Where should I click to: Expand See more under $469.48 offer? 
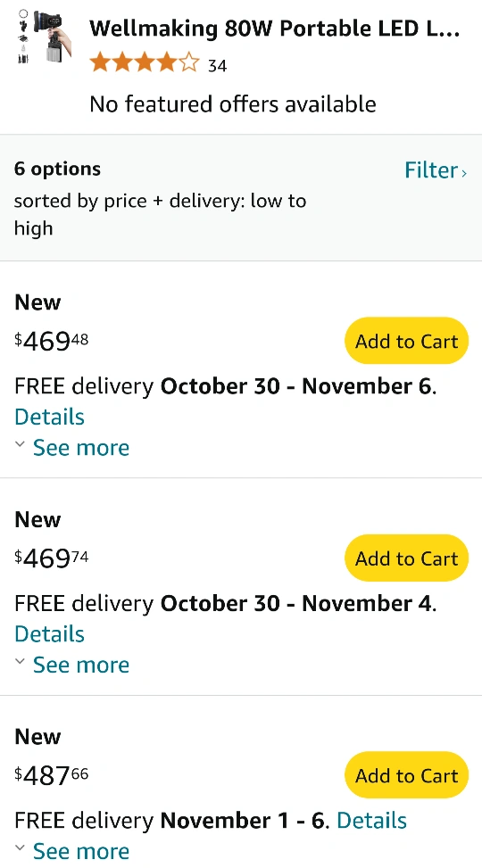pos(81,448)
